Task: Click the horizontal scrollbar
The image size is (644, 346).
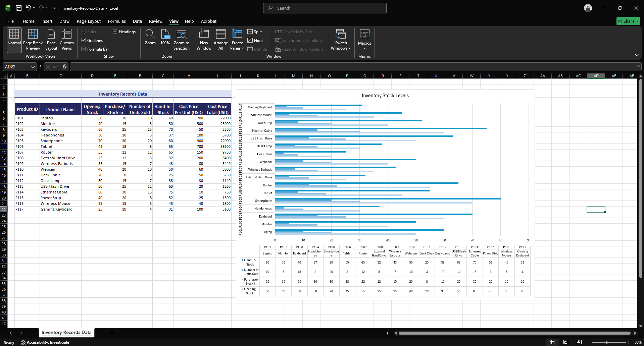Action: 514,333
